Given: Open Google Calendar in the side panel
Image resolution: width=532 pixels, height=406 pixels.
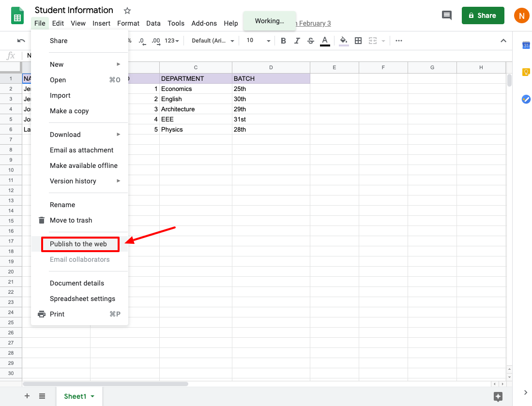Looking at the screenshot, I should coord(526,45).
